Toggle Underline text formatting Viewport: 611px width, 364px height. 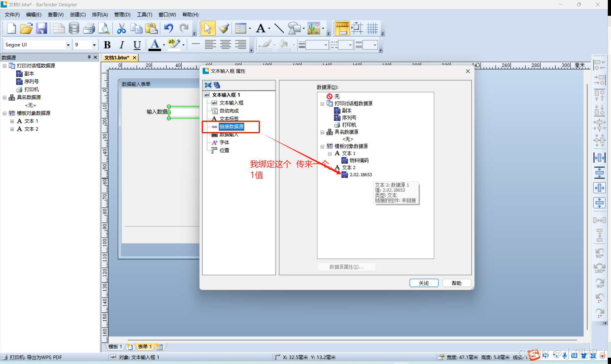137,45
